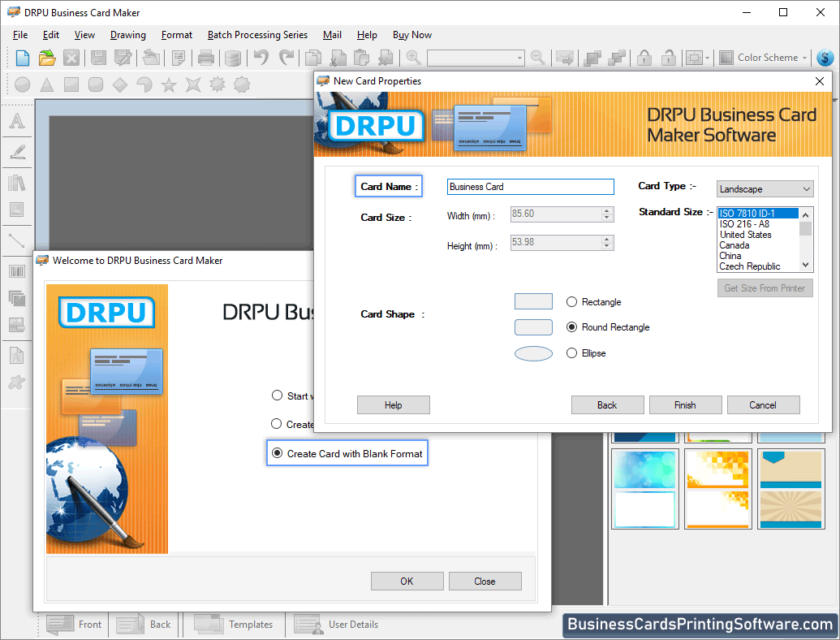This screenshot has width=840, height=640.
Task: Select the Rectangle shape tool
Action: click(71, 84)
